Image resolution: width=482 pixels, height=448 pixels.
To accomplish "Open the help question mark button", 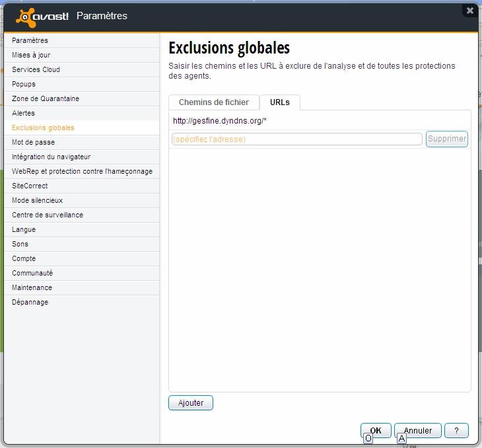I will click(456, 430).
